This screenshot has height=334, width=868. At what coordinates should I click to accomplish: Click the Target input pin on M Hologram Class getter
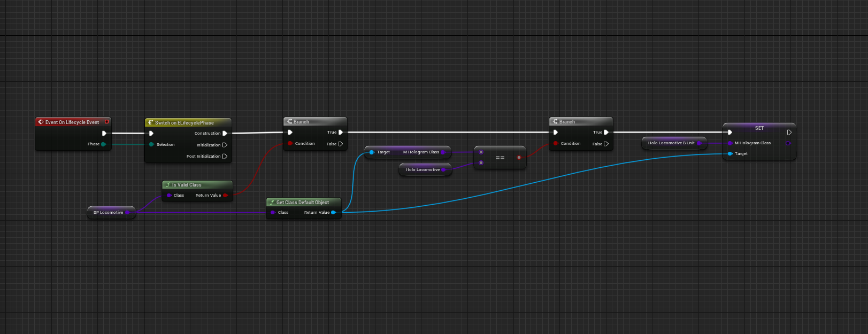coord(372,152)
